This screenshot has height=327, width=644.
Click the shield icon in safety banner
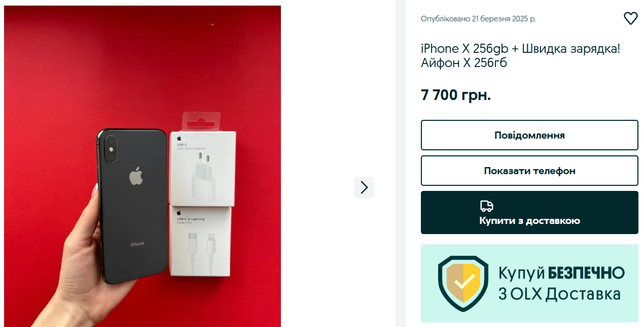(463, 283)
